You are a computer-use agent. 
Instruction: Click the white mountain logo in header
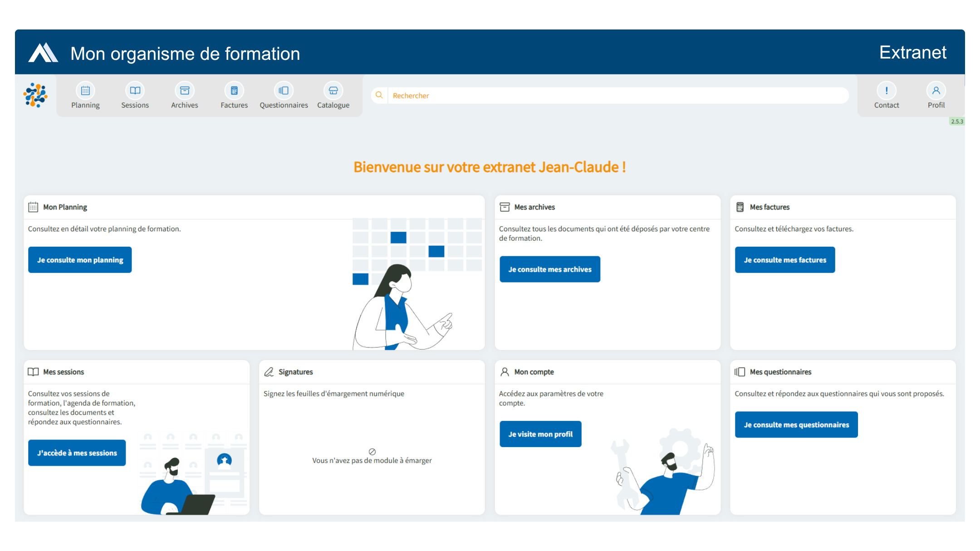(x=43, y=53)
